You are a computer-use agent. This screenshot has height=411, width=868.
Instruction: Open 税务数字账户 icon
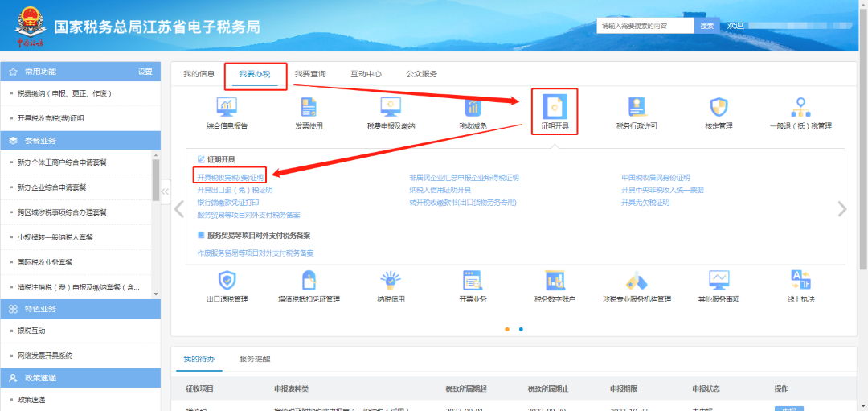point(555,281)
